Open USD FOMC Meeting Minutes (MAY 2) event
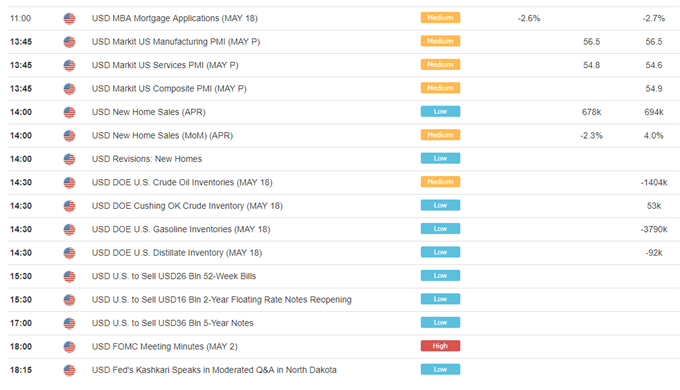 click(164, 346)
